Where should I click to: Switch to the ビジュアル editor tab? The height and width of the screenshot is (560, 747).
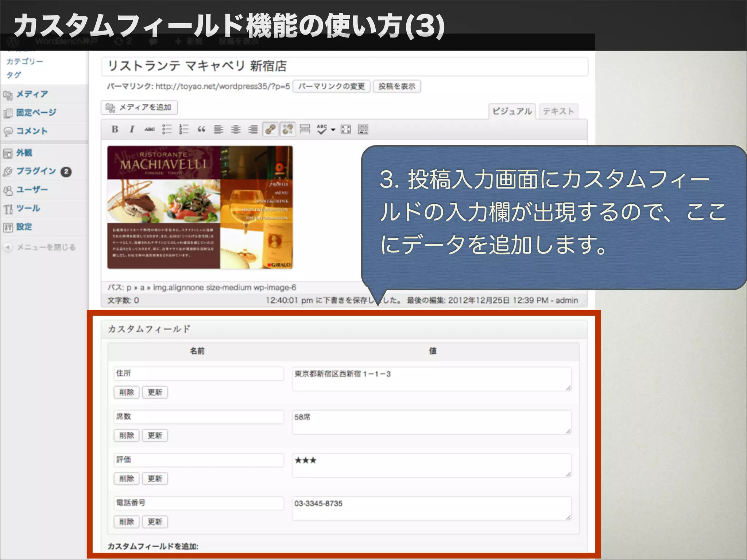[x=512, y=111]
